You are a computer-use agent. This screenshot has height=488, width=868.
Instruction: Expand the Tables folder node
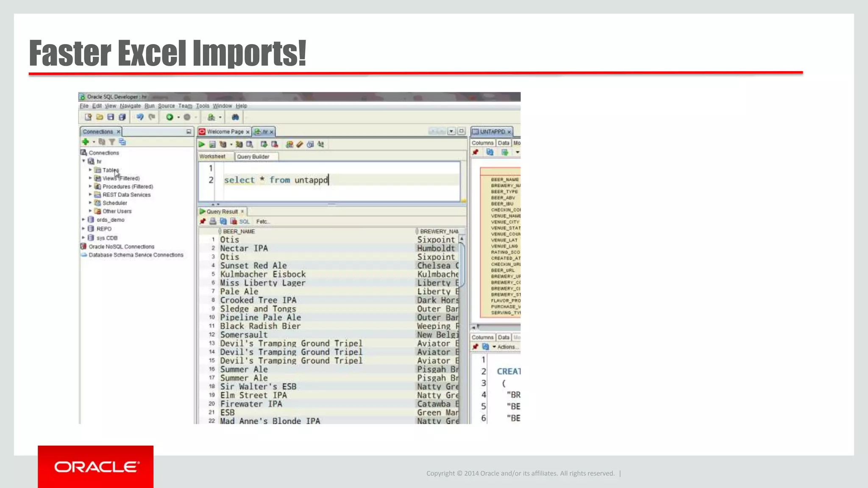pyautogui.click(x=90, y=170)
